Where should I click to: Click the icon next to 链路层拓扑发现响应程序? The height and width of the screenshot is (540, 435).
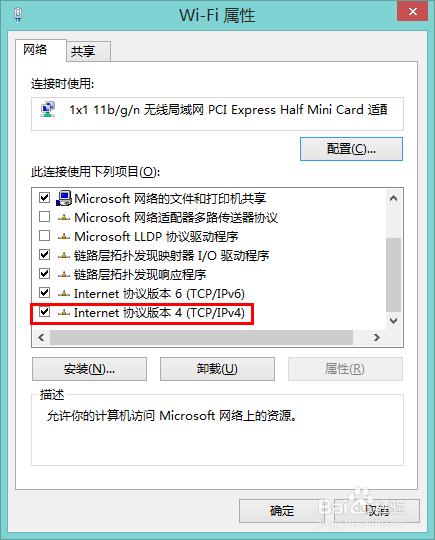pos(64,274)
